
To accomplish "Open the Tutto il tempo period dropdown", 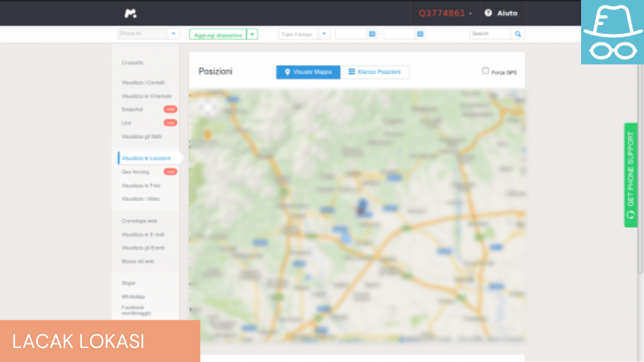I will point(304,34).
